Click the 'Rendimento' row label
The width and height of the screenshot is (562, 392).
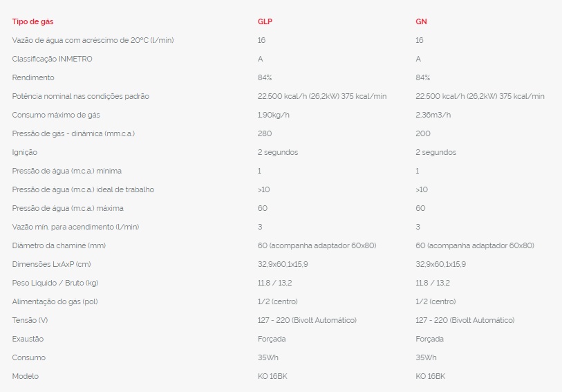coord(33,77)
